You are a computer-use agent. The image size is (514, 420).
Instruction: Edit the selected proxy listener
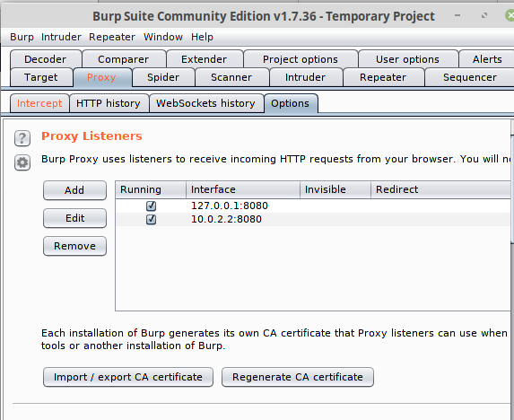click(74, 218)
